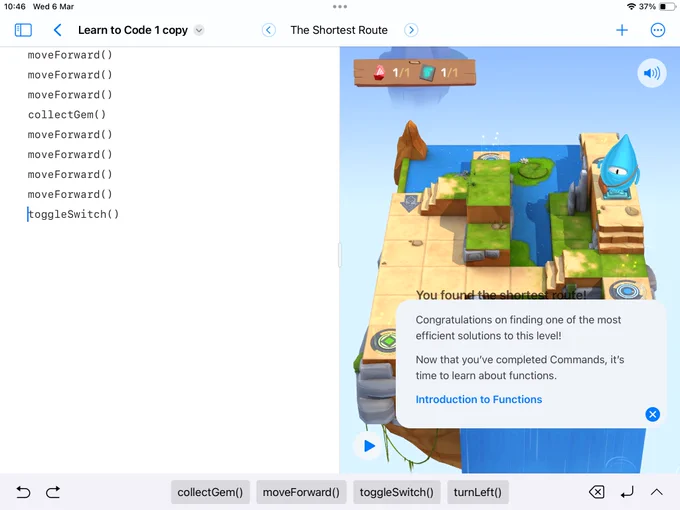Tap the clock showing 10:46
The height and width of the screenshot is (510, 680).
click(15, 7)
